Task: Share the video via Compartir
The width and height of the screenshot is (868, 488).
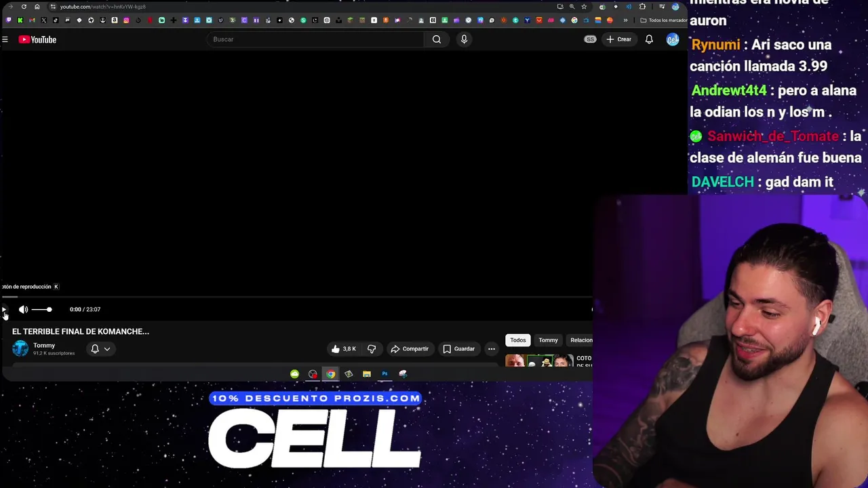Action: (x=410, y=349)
